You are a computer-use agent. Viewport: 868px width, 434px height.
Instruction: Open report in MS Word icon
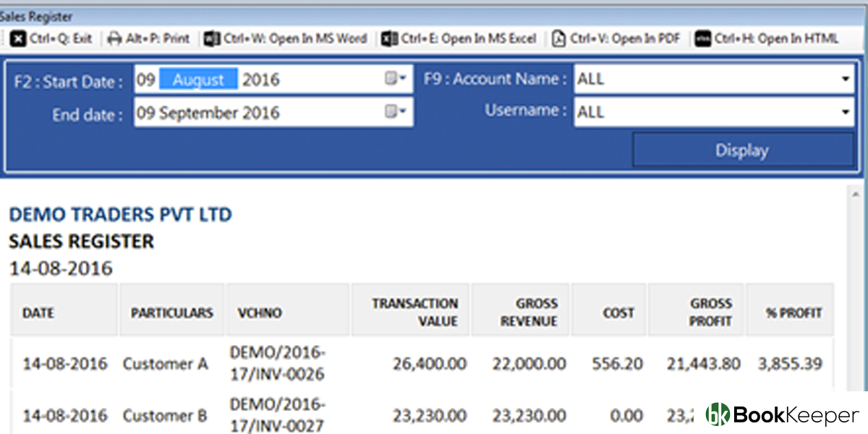(212, 38)
